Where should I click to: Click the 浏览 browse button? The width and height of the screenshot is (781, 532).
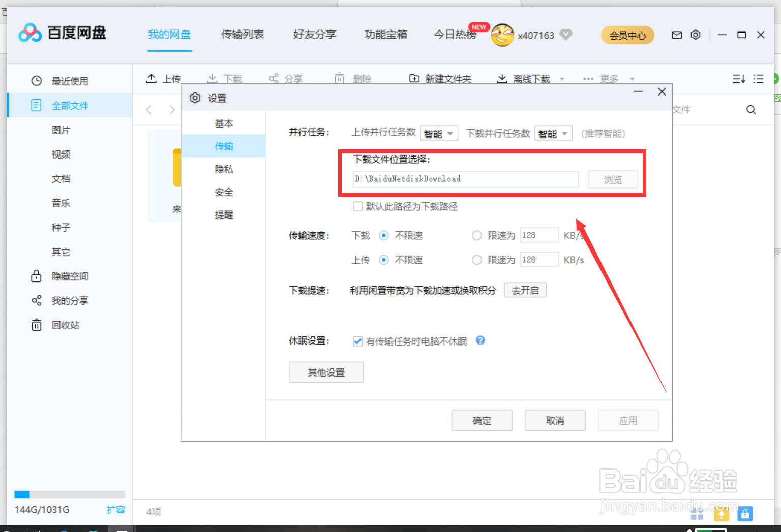613,179
